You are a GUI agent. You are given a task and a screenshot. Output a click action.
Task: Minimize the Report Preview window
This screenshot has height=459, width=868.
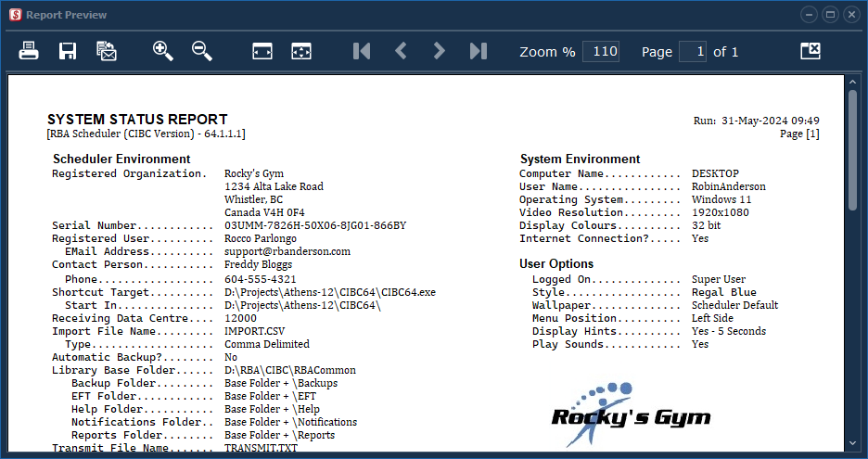[x=809, y=15]
